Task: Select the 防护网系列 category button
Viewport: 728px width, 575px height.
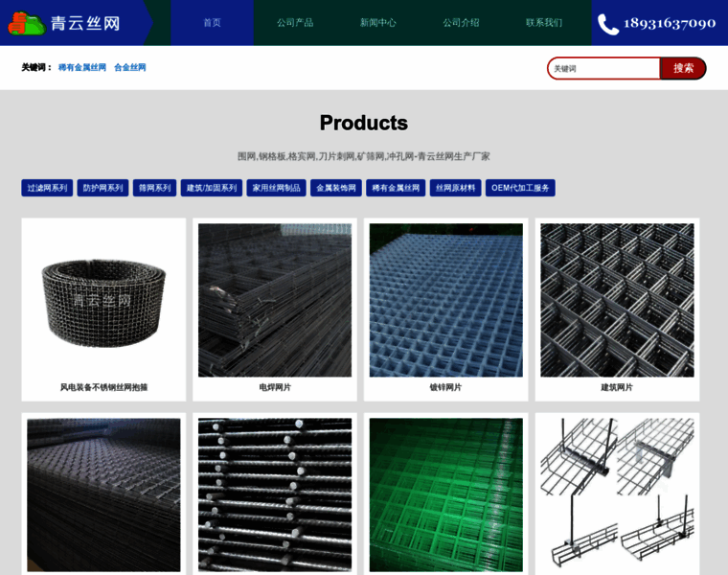Action: point(102,188)
